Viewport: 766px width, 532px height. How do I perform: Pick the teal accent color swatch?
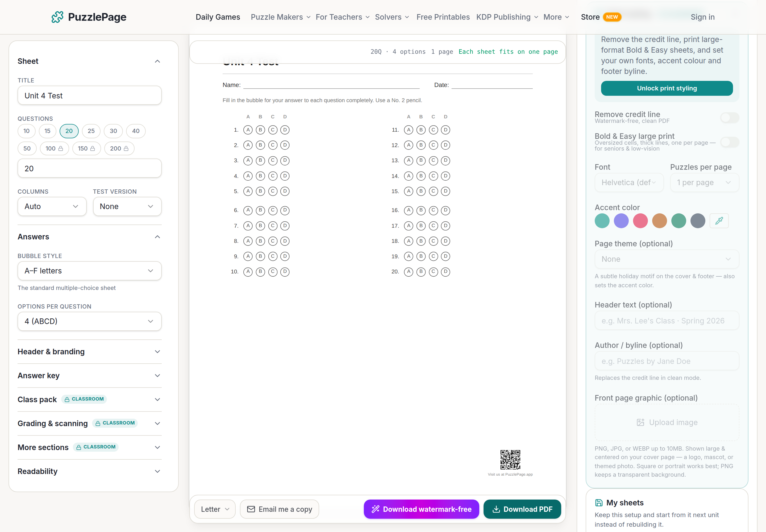(602, 221)
